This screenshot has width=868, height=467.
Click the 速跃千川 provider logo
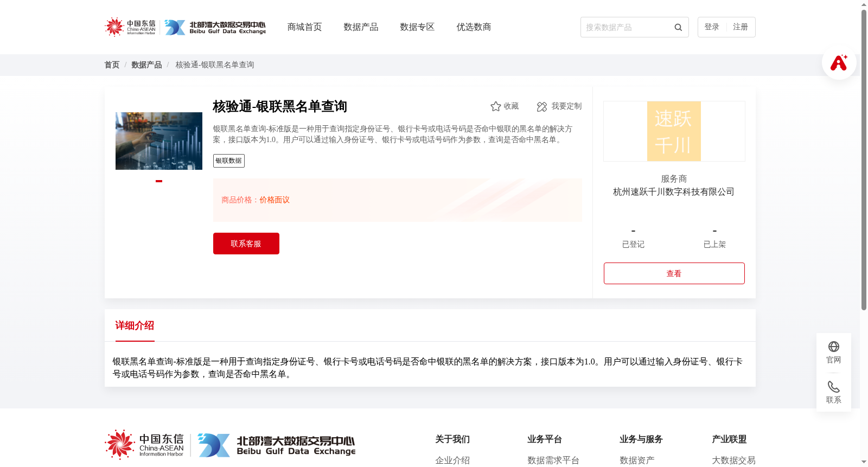[674, 131]
